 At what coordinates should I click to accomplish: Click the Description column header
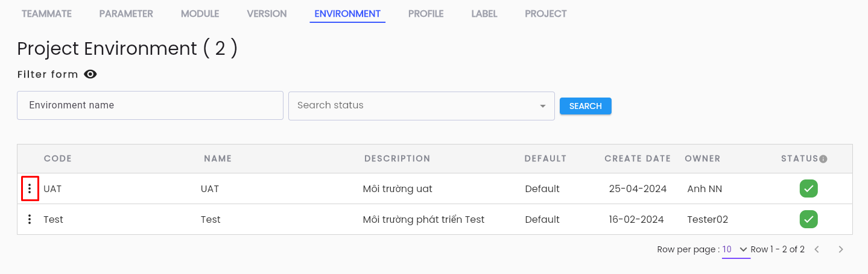point(397,159)
